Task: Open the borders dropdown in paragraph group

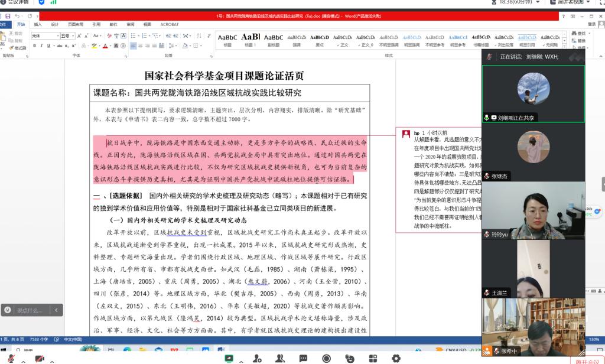Action: (x=201, y=45)
